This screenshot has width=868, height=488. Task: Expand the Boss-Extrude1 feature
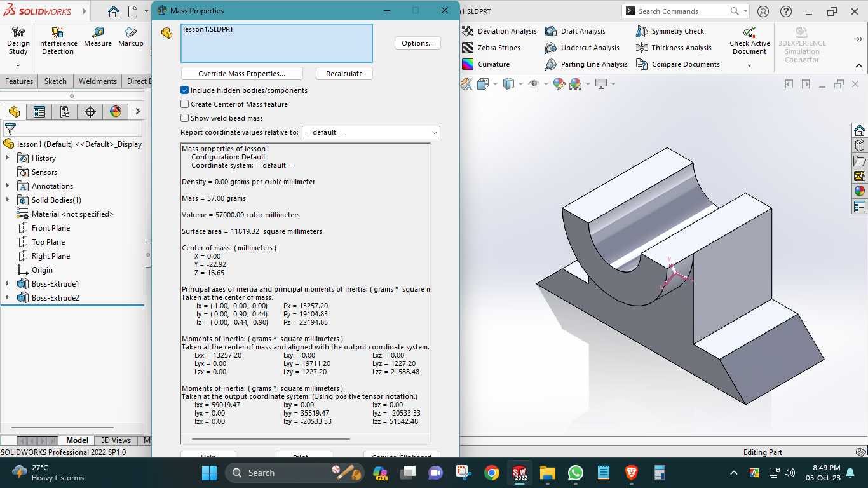(8, 284)
